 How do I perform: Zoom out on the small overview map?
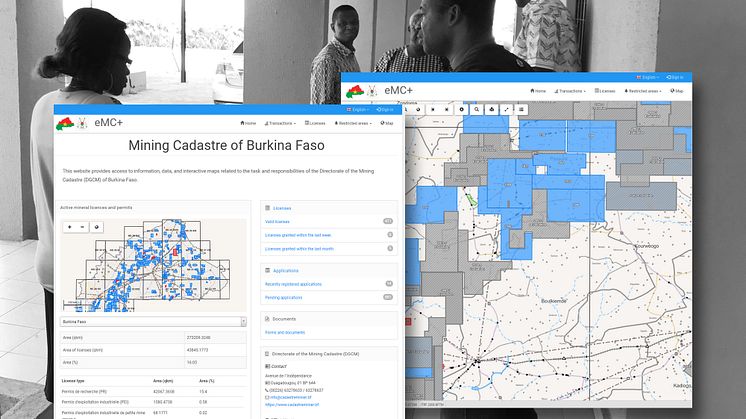point(82,226)
